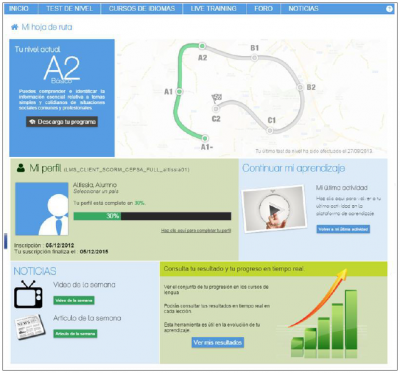Play the last activity video thumbnail
This screenshot has height=373, width=400.
click(x=274, y=209)
